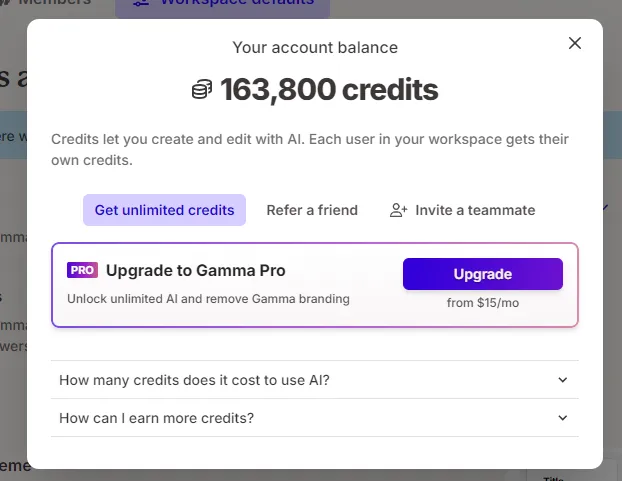The width and height of the screenshot is (622, 481).
Task: Click chevron next to earn more credits question
Action: [x=562, y=418]
